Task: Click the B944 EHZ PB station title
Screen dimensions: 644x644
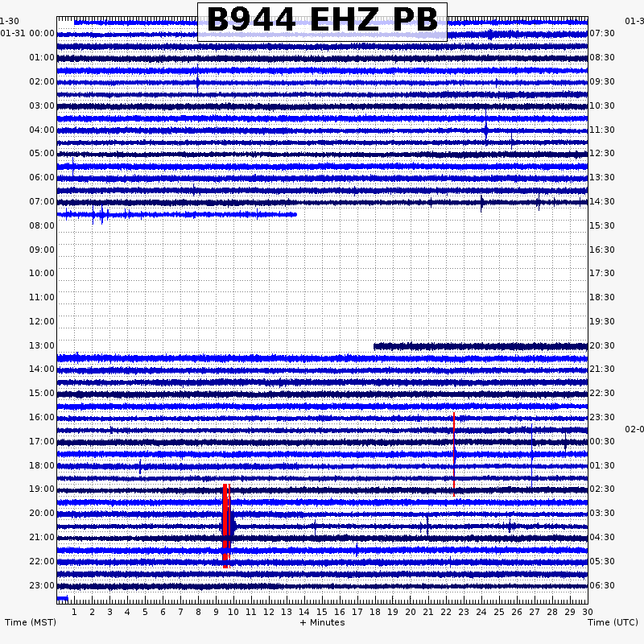Action: point(323,21)
